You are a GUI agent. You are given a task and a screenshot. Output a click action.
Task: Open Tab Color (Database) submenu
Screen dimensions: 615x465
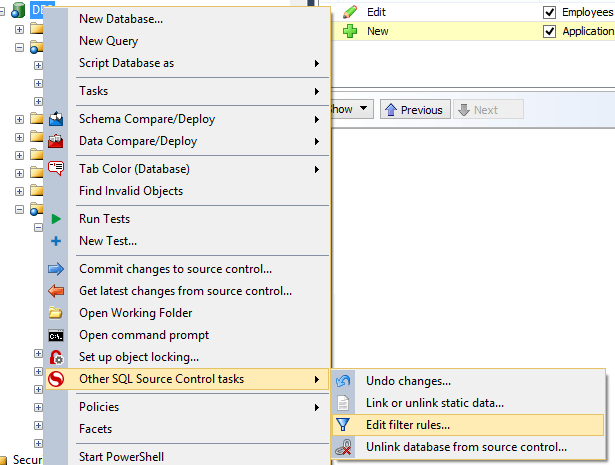134,169
